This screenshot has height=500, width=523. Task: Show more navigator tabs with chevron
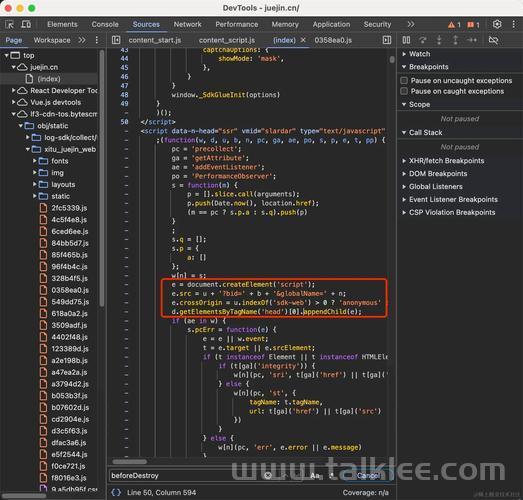pos(82,40)
